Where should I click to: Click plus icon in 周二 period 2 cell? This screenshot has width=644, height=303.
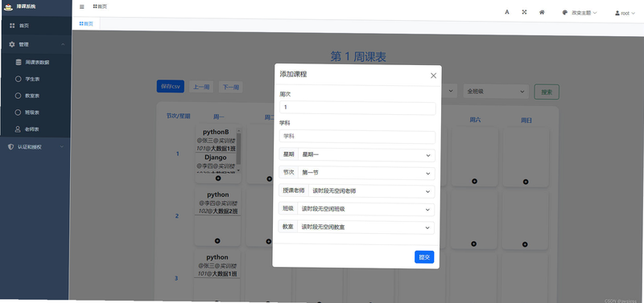tap(269, 241)
